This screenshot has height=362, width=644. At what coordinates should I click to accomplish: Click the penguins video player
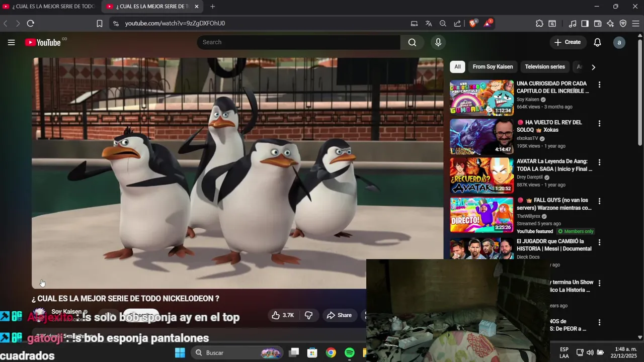coord(237,173)
